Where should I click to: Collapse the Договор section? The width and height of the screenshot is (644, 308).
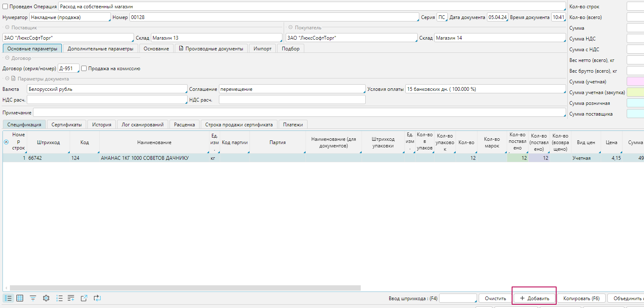[x=7, y=59]
